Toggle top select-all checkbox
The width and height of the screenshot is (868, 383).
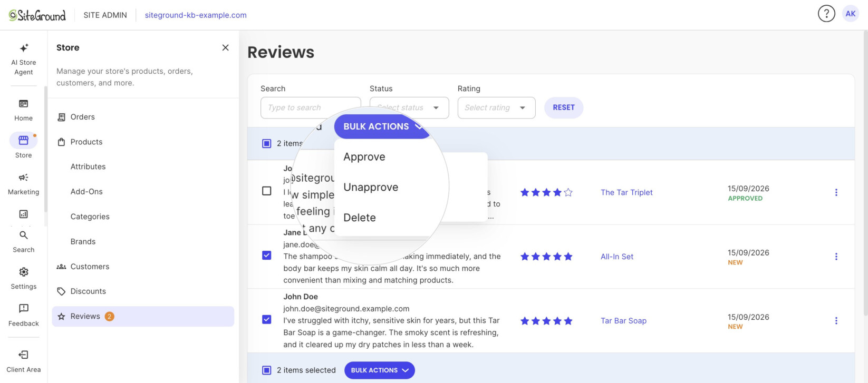pyautogui.click(x=267, y=143)
